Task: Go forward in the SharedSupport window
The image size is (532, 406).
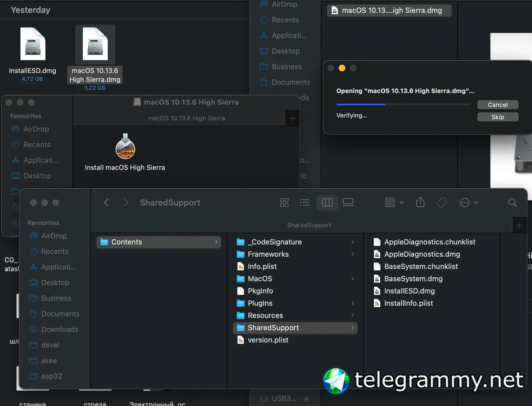Action: click(x=126, y=202)
